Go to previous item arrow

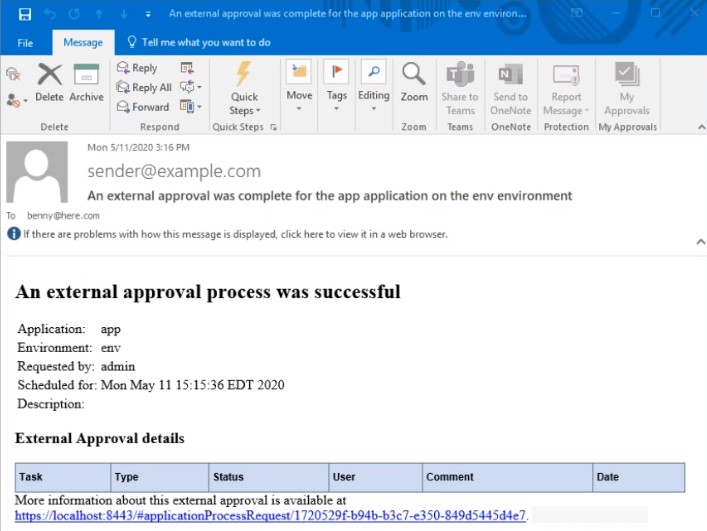pyautogui.click(x=99, y=14)
